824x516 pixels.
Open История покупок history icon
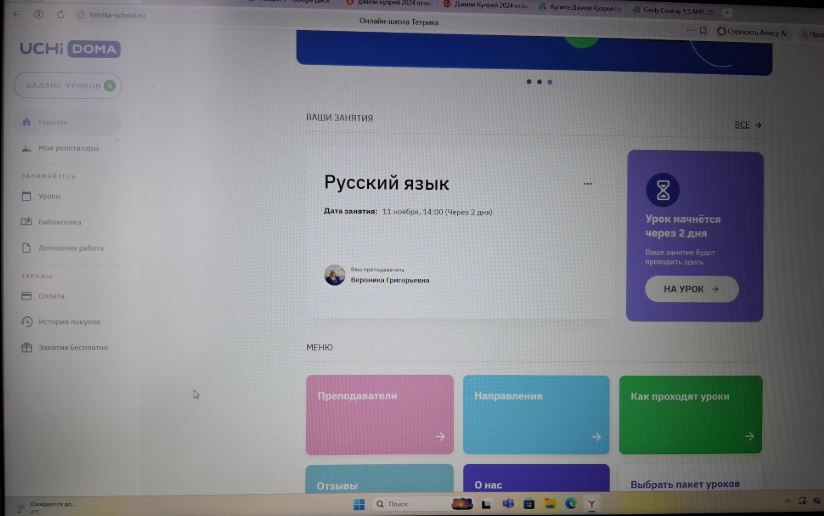coord(27,322)
